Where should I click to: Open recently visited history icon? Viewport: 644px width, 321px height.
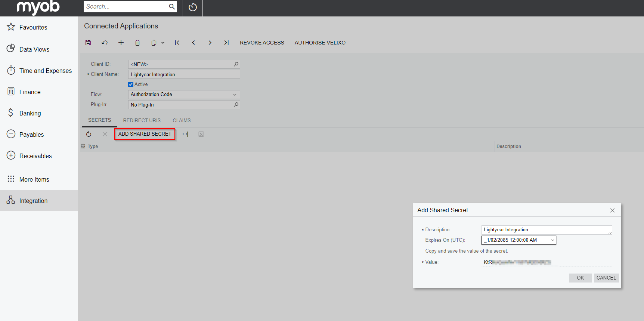pos(193,7)
